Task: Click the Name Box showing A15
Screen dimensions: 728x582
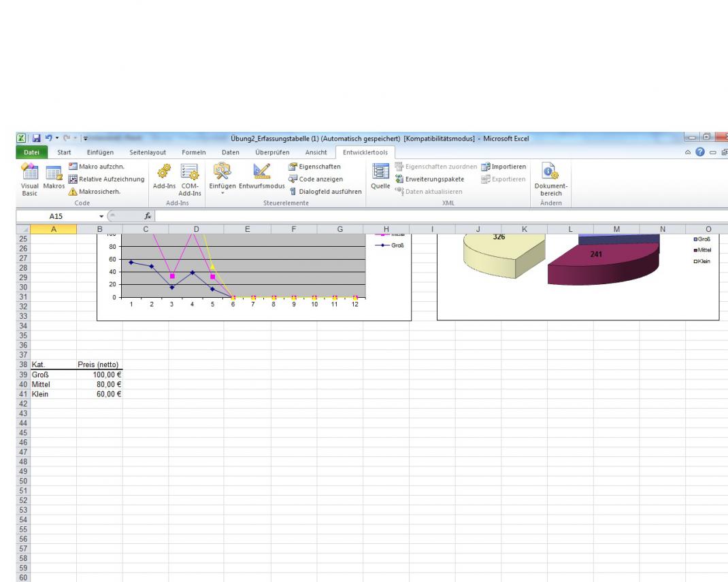Action: point(56,216)
